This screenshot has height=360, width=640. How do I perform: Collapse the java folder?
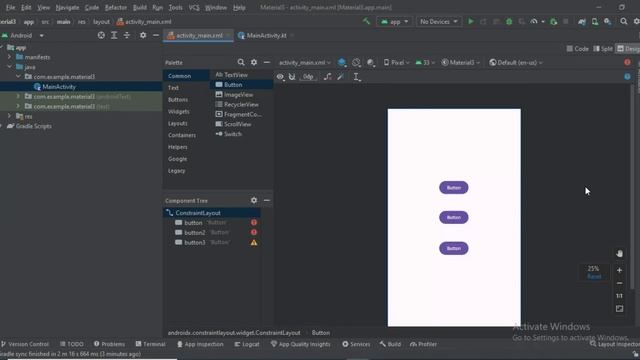click(x=9, y=67)
